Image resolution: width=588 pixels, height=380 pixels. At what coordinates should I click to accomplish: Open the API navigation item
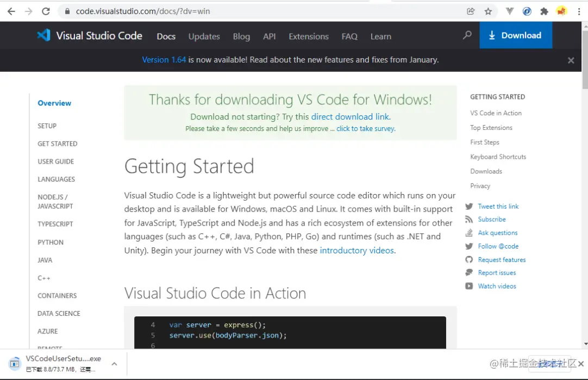(x=269, y=36)
